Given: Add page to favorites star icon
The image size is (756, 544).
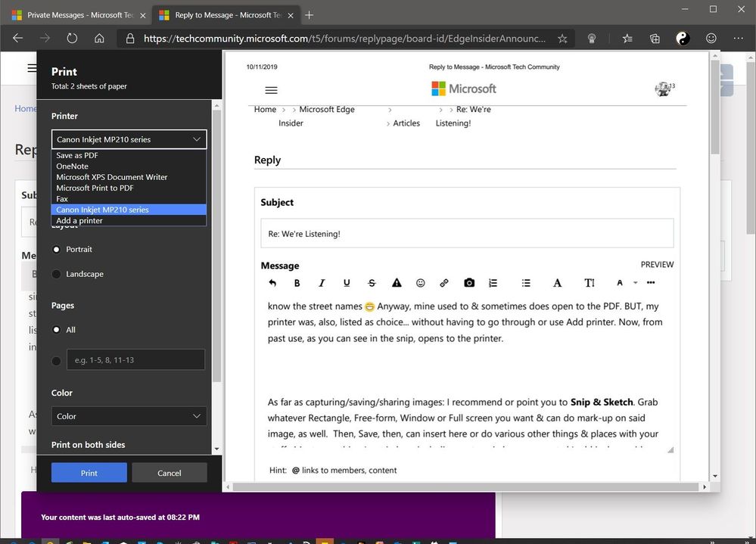Looking at the screenshot, I should click(562, 39).
